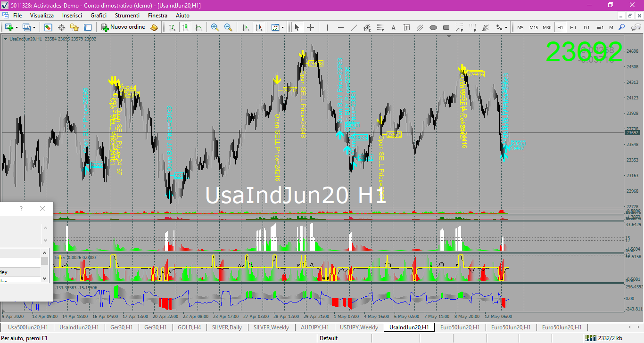The image size is (644, 343).
Task: Zoom out of the chart
Action: tap(228, 27)
